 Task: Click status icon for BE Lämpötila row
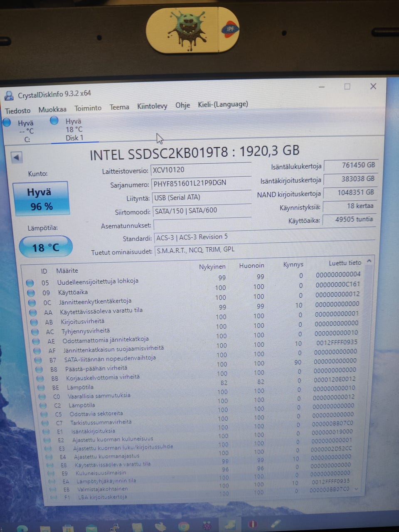click(x=41, y=388)
